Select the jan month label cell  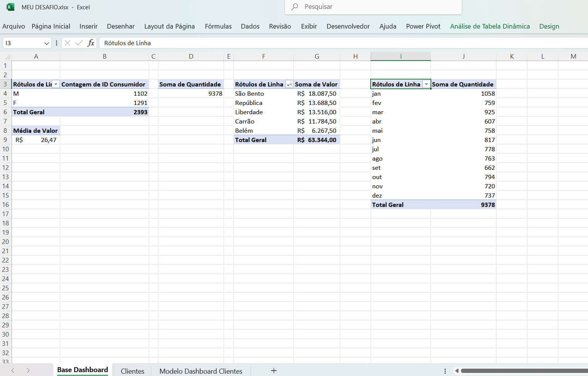[x=401, y=93]
